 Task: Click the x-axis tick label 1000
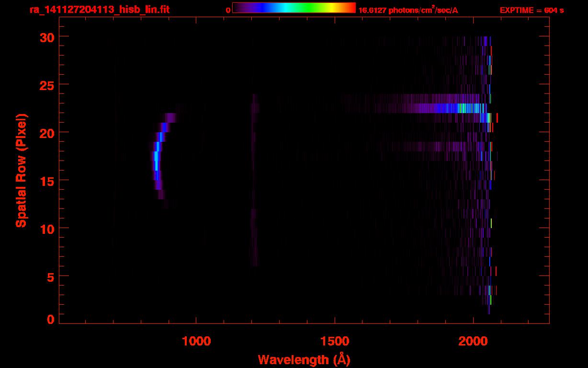pyautogui.click(x=196, y=340)
